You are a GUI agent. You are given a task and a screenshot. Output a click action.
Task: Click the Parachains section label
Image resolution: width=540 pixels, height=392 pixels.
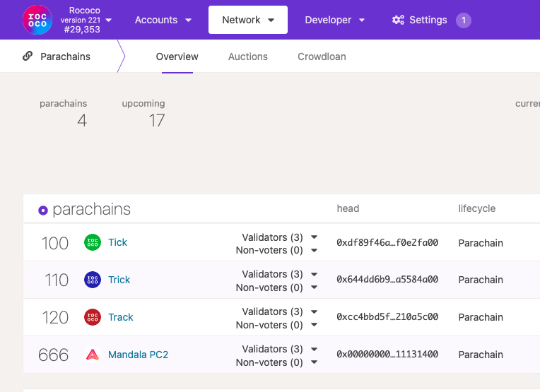(65, 57)
